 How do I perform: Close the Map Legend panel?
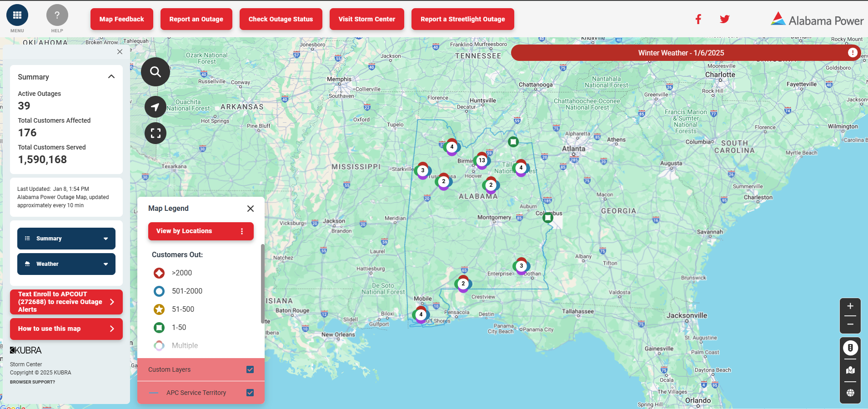tap(251, 209)
